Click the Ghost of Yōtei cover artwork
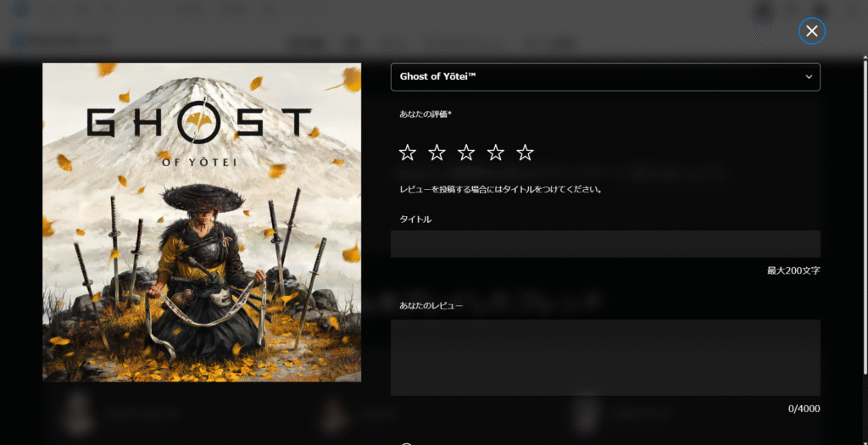The image size is (868, 445). pos(202,222)
